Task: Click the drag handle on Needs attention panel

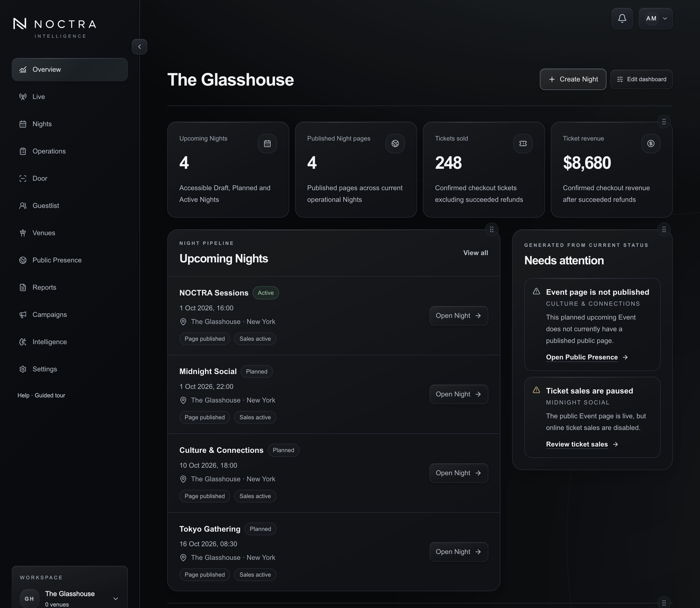Action: point(664,229)
